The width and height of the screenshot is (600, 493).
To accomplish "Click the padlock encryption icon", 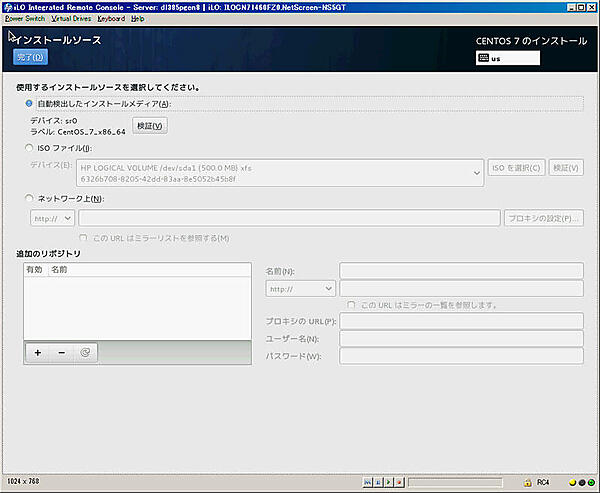I will [526, 482].
